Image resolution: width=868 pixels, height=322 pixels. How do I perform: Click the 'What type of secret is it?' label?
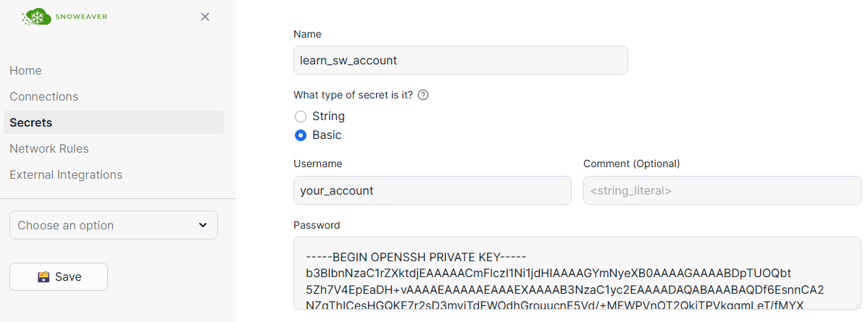[353, 95]
